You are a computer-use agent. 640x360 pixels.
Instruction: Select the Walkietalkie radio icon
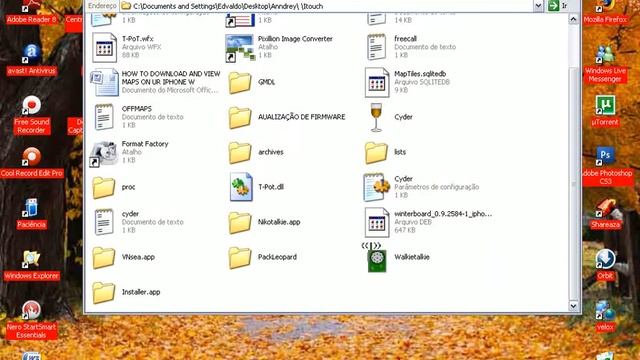(x=376, y=258)
